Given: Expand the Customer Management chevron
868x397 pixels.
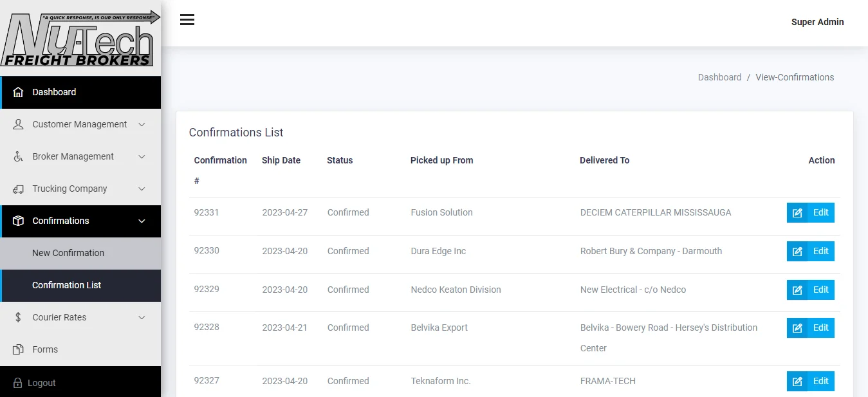Looking at the screenshot, I should (142, 124).
